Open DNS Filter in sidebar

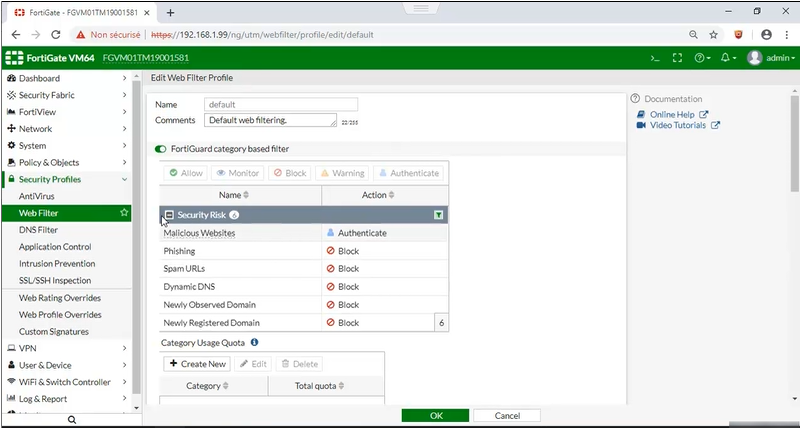38,230
